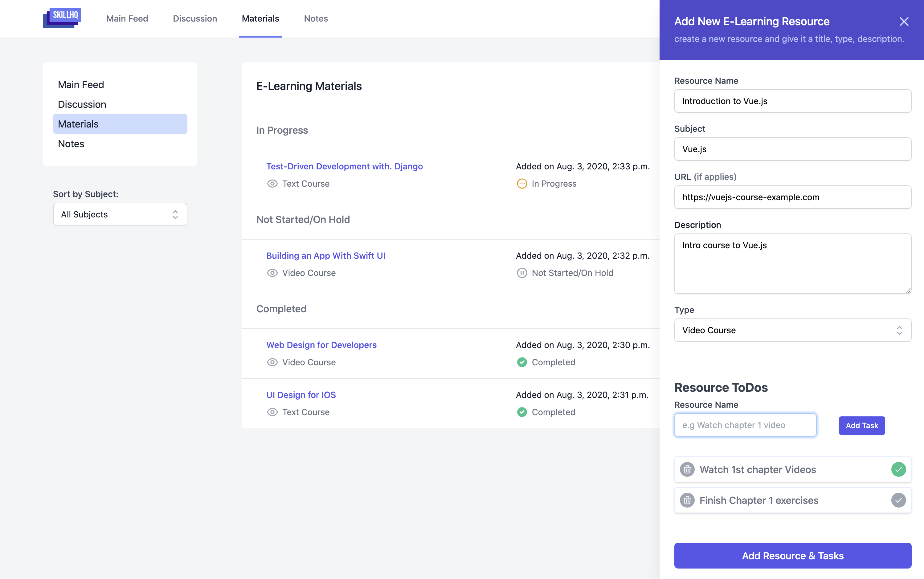This screenshot has width=924, height=579.
Task: Open the Building an App With Swift UI link
Action: tap(325, 255)
